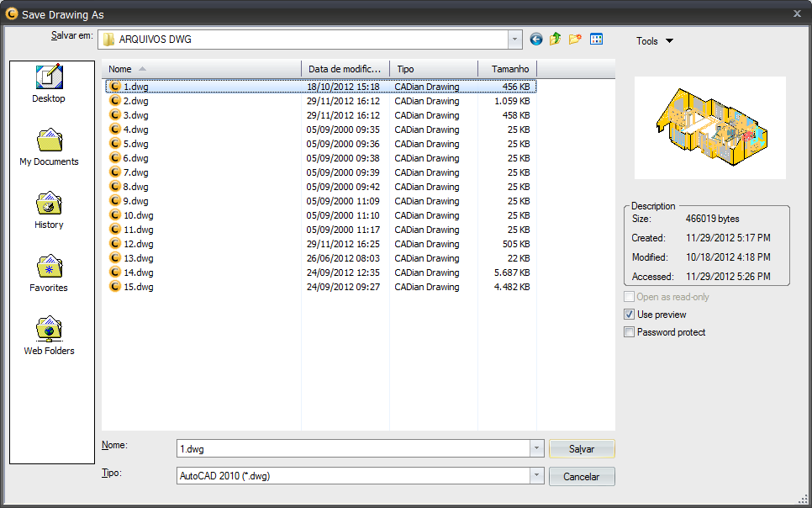The image size is (812, 508).
Task: Click the date 05/09/2000 11:09
Action: [x=343, y=201]
